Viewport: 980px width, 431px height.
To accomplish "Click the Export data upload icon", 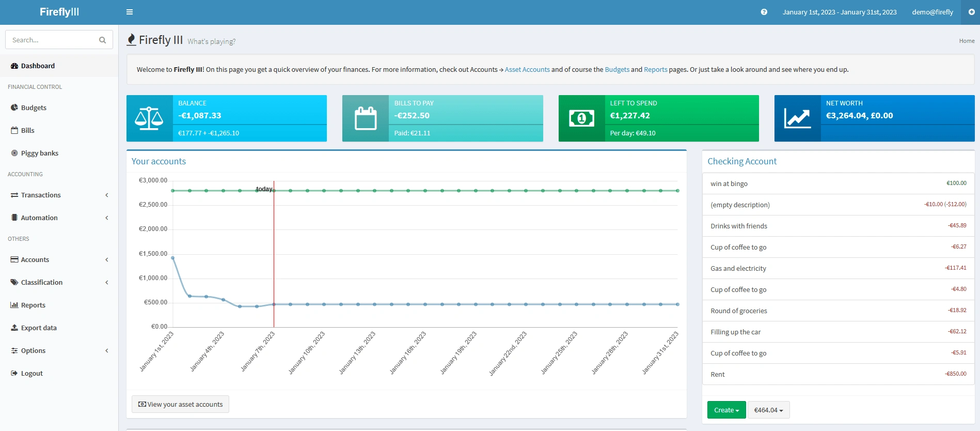I will (14, 328).
